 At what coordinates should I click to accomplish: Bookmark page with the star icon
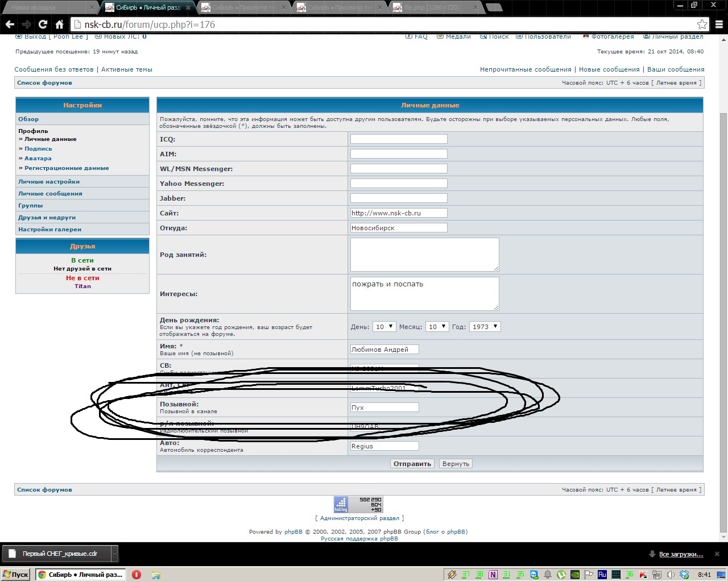[x=702, y=24]
